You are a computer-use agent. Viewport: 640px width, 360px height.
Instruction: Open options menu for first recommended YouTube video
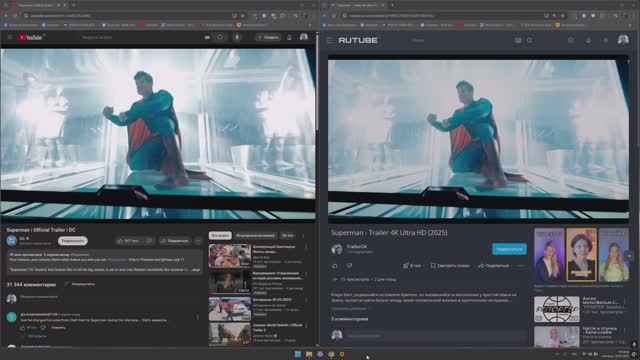coord(307,247)
